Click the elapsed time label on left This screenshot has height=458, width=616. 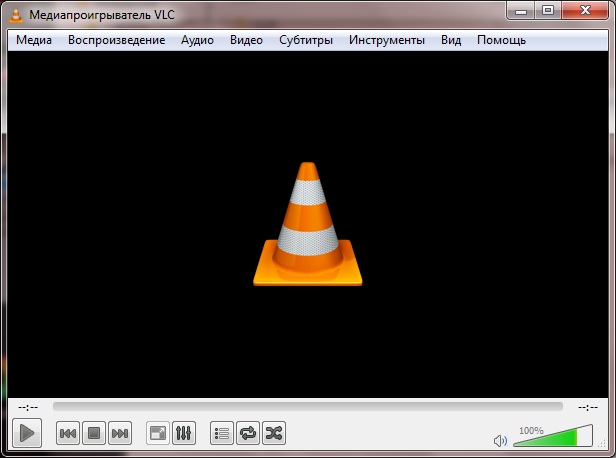(28, 407)
